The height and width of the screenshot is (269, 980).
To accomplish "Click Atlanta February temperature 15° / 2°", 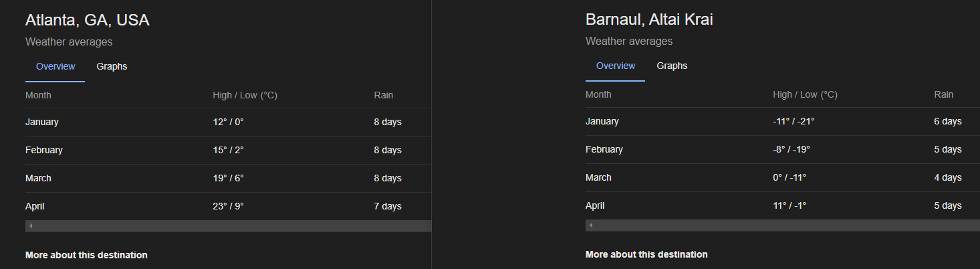I will (x=228, y=150).
